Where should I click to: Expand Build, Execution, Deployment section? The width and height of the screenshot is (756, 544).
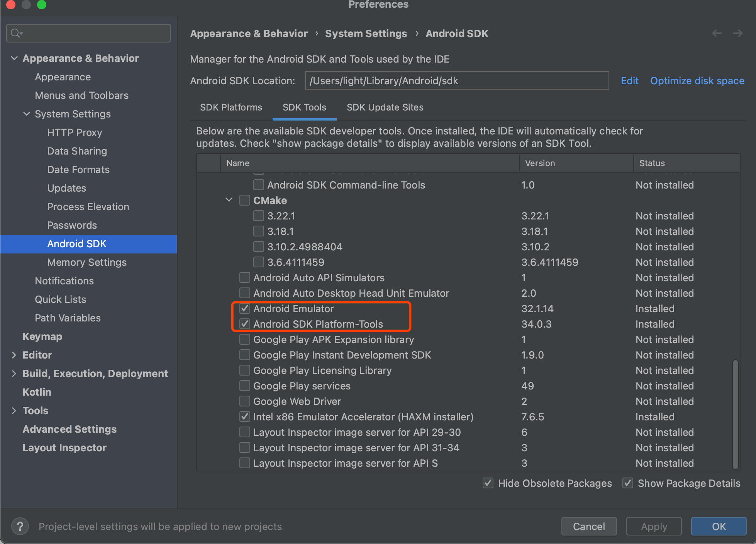[x=14, y=374]
